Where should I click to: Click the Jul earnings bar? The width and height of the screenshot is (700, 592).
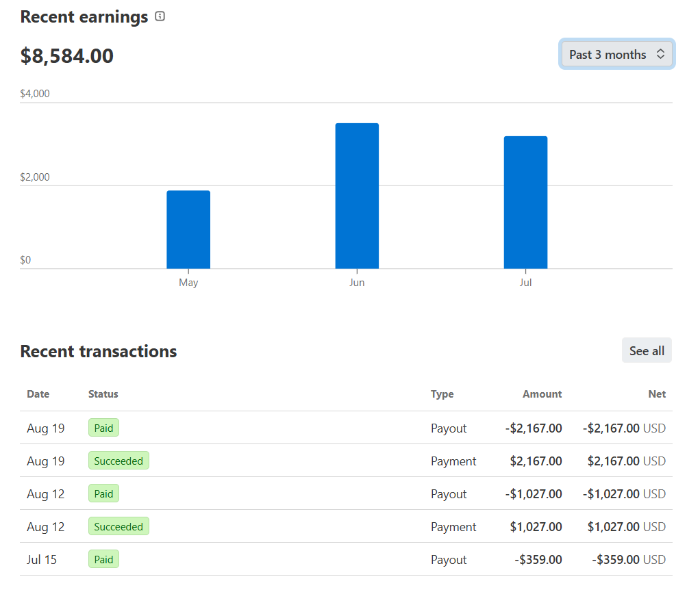(x=525, y=203)
